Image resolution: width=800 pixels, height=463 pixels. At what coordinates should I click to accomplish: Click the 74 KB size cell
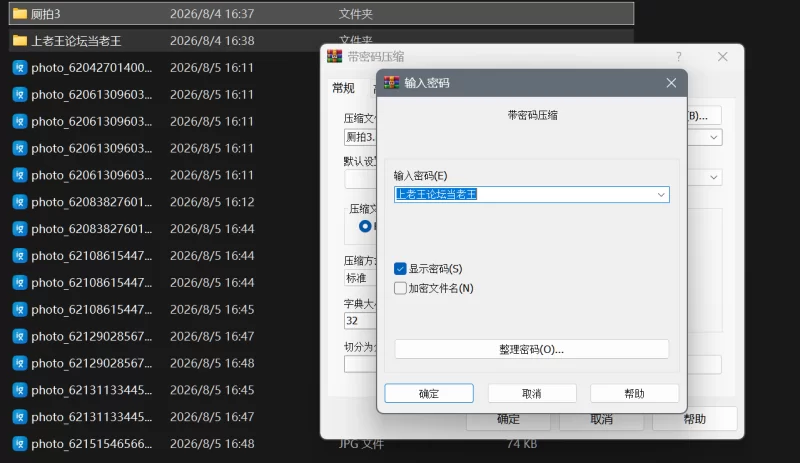[521, 444]
